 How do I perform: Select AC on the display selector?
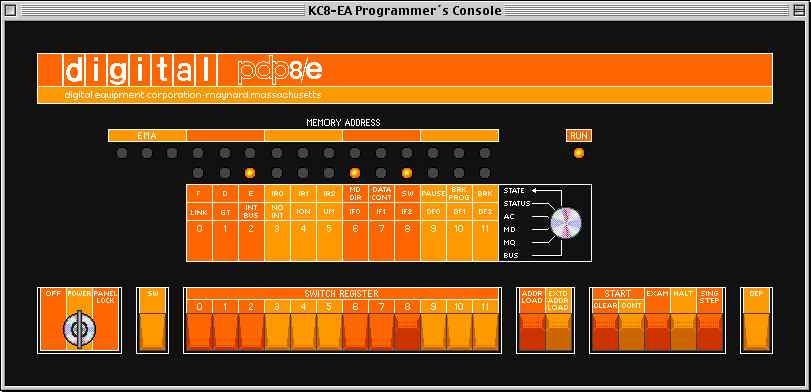(x=509, y=216)
